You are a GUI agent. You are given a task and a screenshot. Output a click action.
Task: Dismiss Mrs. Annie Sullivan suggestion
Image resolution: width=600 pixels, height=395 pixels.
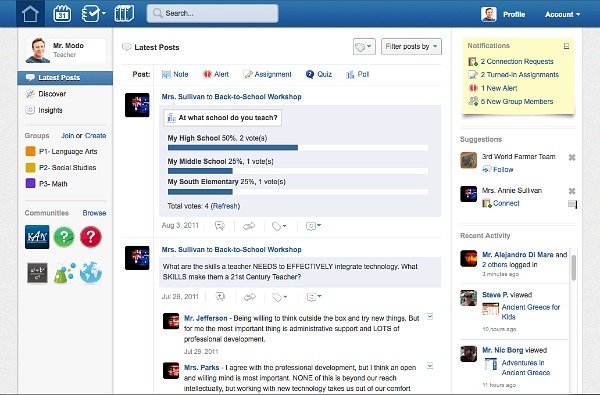point(572,191)
